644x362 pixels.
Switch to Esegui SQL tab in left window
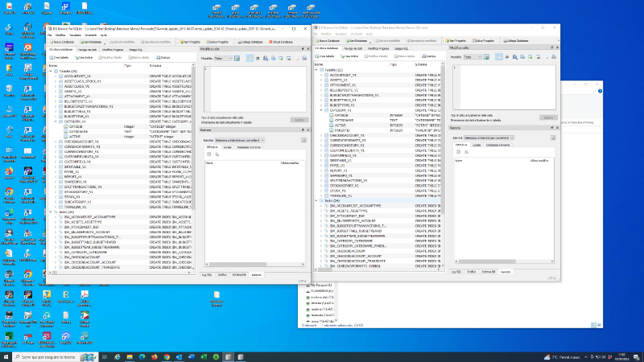(135, 50)
